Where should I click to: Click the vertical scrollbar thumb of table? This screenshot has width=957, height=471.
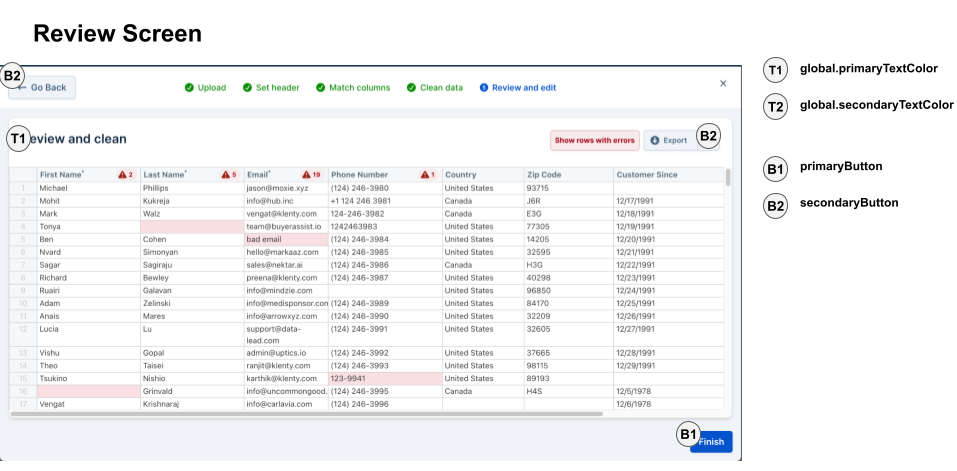tap(728, 178)
